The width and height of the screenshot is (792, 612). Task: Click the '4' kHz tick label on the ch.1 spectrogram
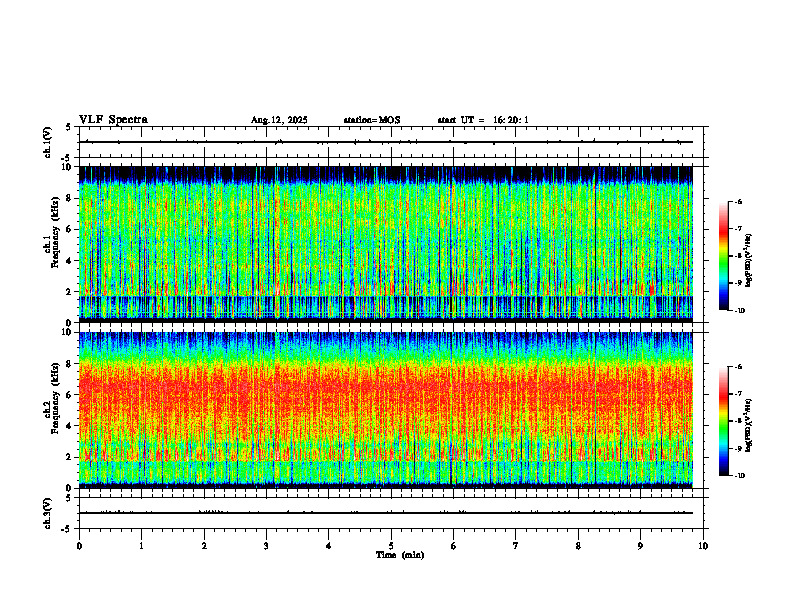(x=69, y=261)
